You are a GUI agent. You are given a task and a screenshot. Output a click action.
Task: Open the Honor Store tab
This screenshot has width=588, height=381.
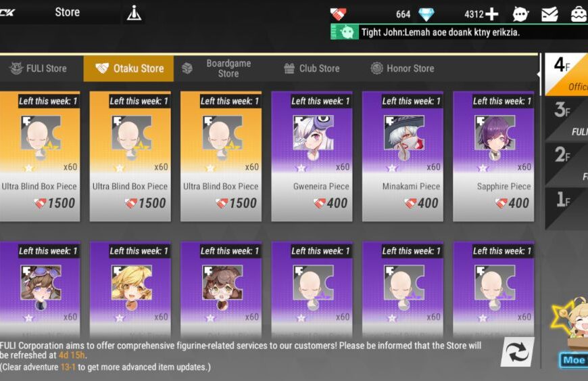tap(402, 68)
